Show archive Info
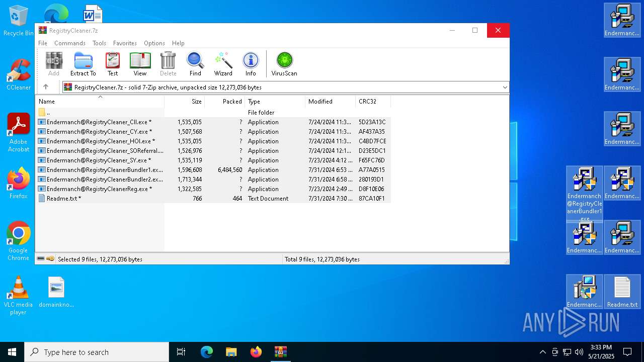 251,64
